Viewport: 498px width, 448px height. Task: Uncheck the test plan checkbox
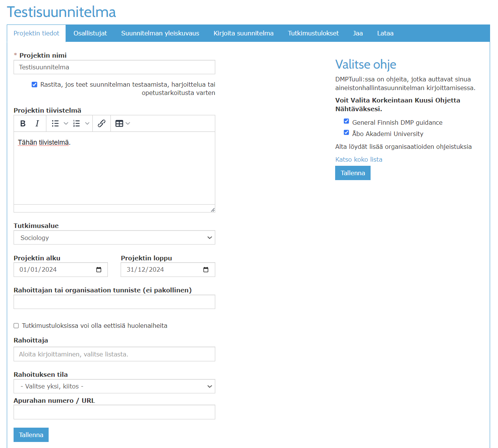(34, 84)
